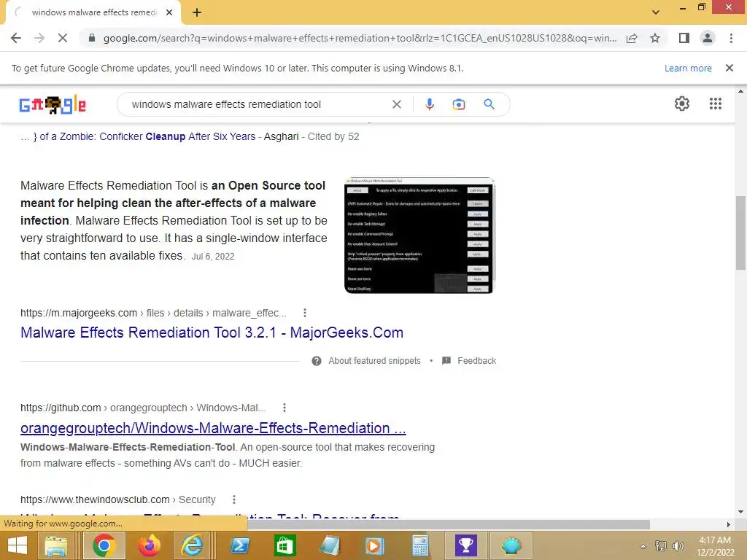Screen dimensions: 747x560
Task: Open site lock info in address bar
Action: 92,38
